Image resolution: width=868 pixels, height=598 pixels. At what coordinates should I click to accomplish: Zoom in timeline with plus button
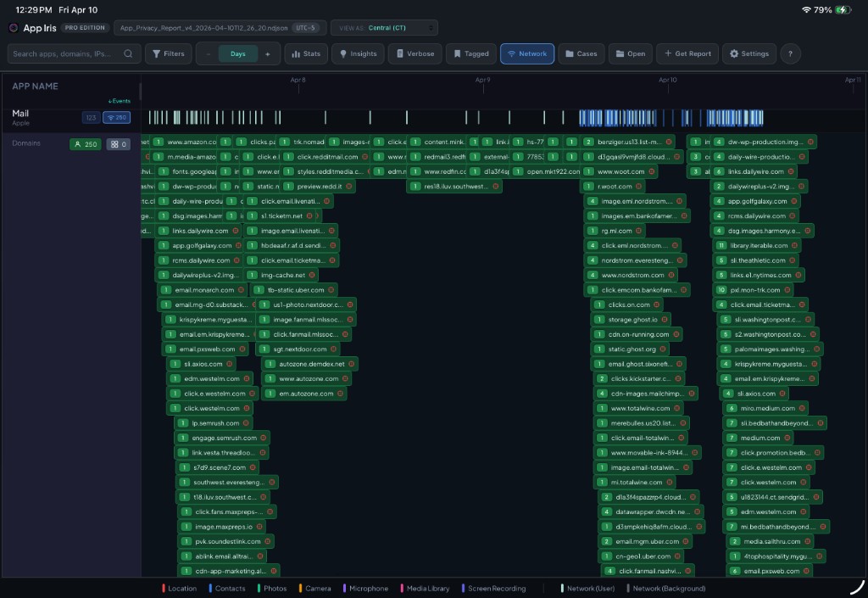pyautogui.click(x=267, y=53)
